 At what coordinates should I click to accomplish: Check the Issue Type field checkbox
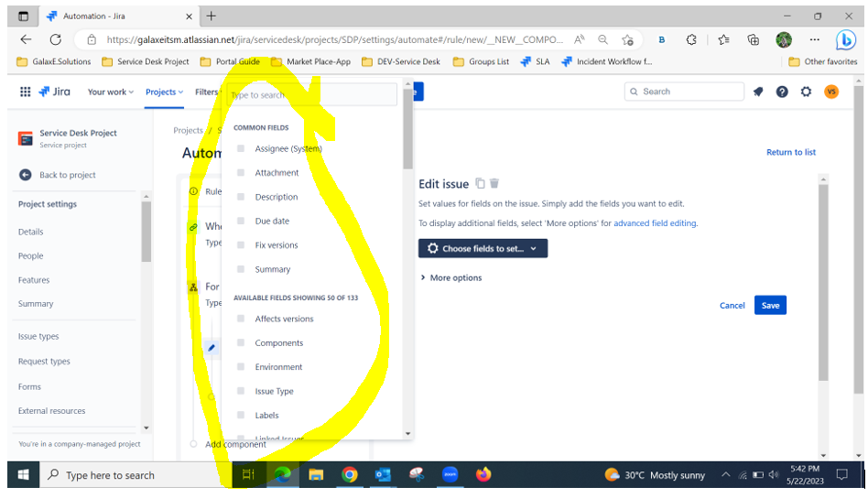click(x=241, y=391)
